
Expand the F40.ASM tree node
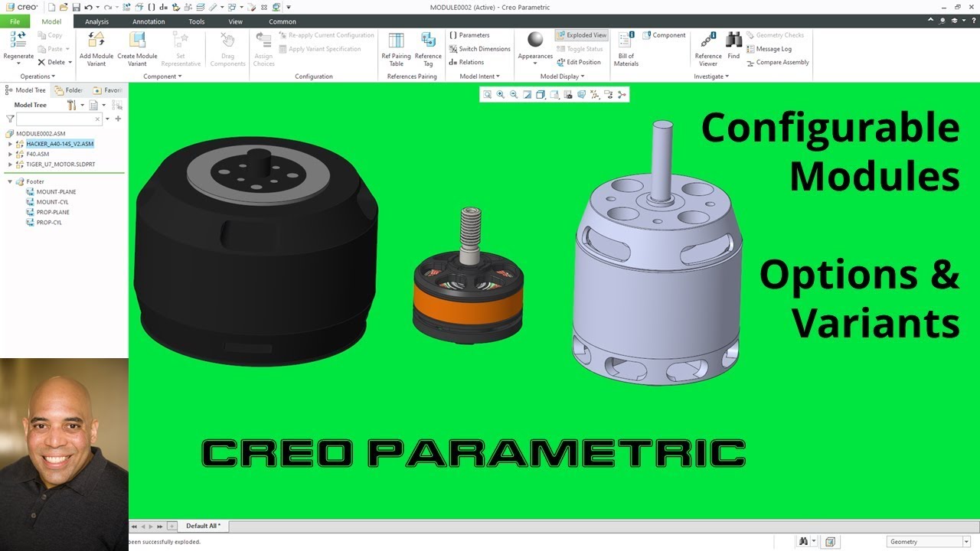(10, 154)
